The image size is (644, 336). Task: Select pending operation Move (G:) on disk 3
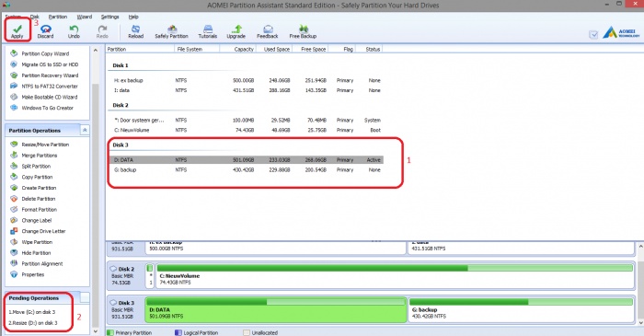(x=32, y=312)
